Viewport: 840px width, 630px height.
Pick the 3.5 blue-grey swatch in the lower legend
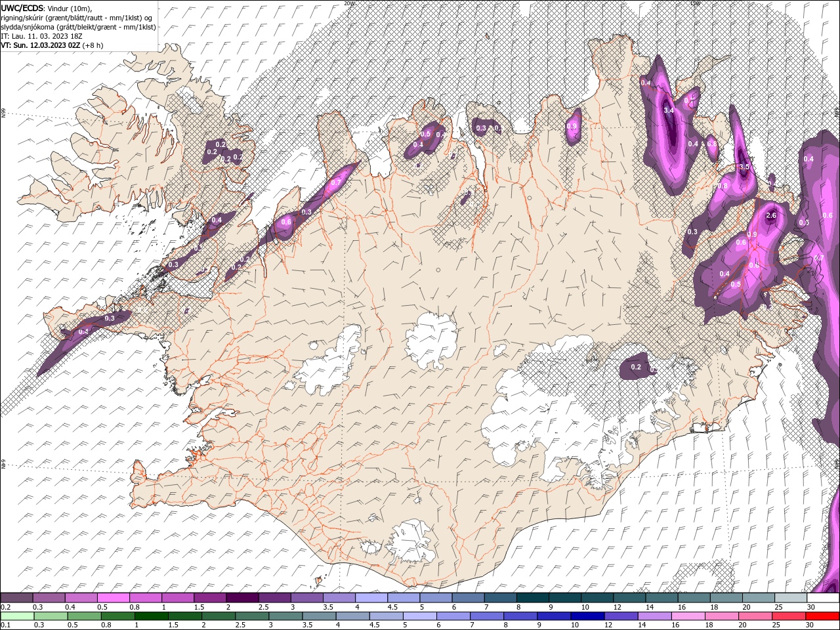319,616
